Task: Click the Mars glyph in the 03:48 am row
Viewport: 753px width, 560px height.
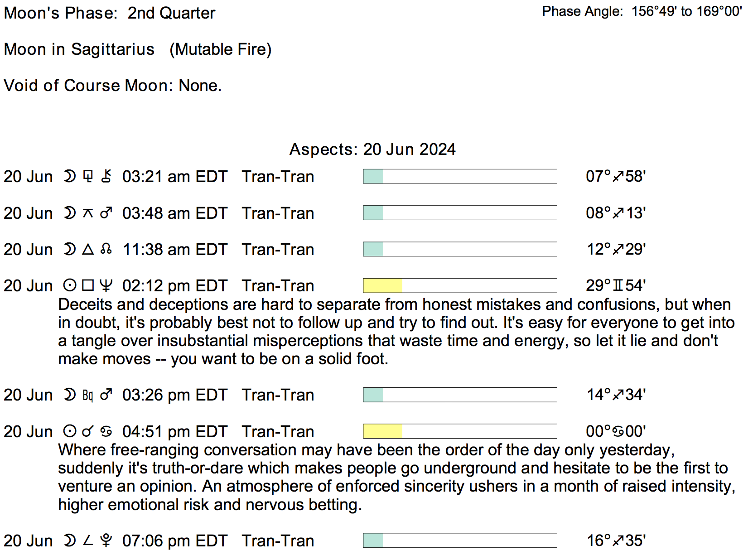Action: click(x=106, y=213)
